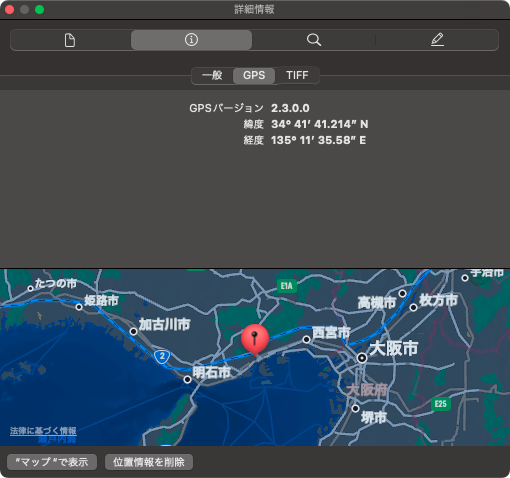Click the 明石市 city label on map
Screen dimensions: 510x478
(x=211, y=372)
